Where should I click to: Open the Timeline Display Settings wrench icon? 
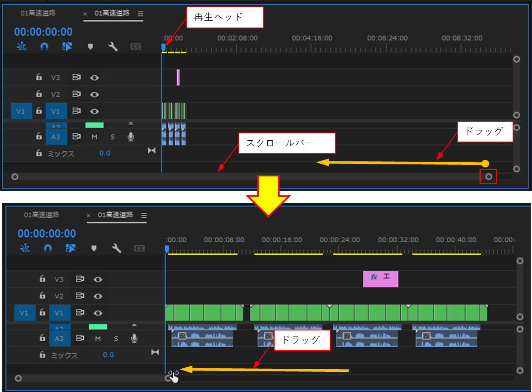pyautogui.click(x=113, y=46)
